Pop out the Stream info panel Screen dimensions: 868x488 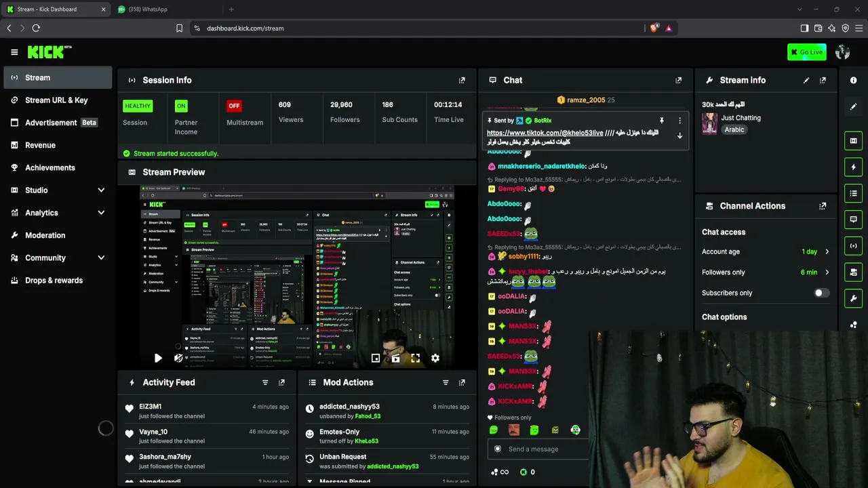[x=823, y=80]
